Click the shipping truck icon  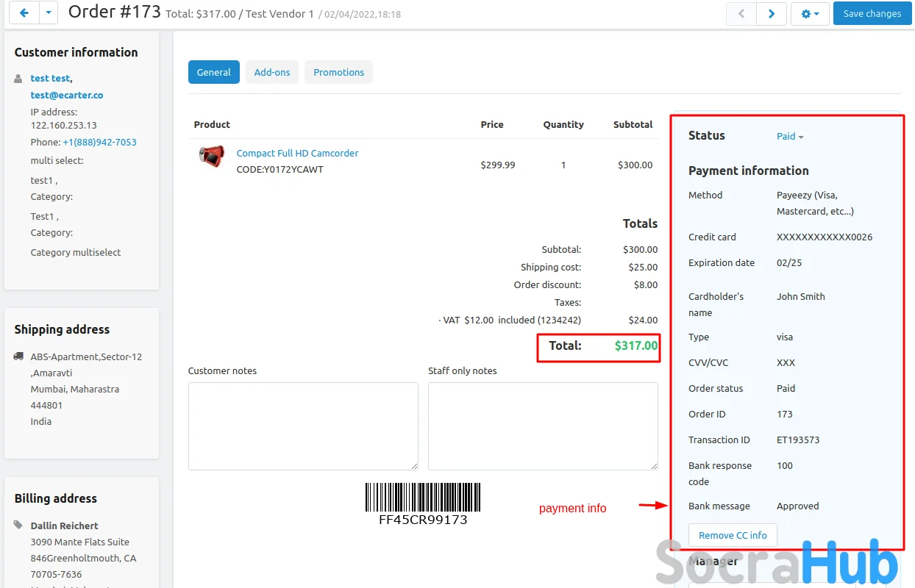pyautogui.click(x=19, y=356)
